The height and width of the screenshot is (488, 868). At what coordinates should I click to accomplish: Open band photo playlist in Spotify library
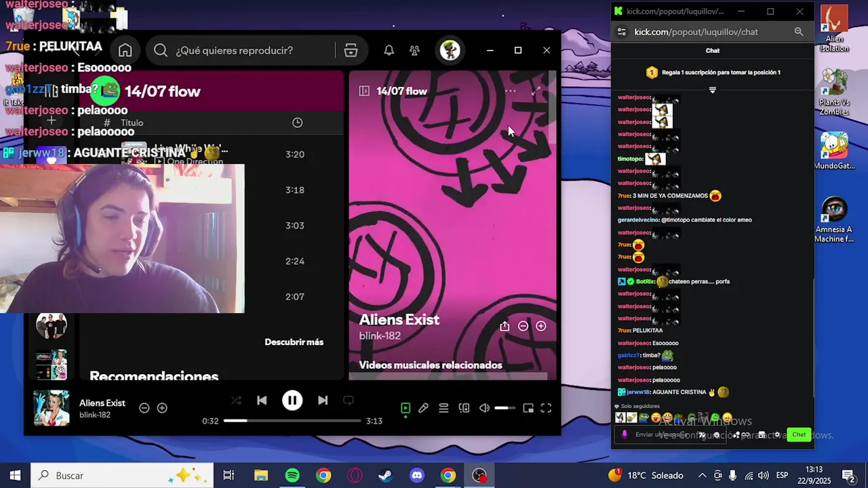[x=52, y=326]
